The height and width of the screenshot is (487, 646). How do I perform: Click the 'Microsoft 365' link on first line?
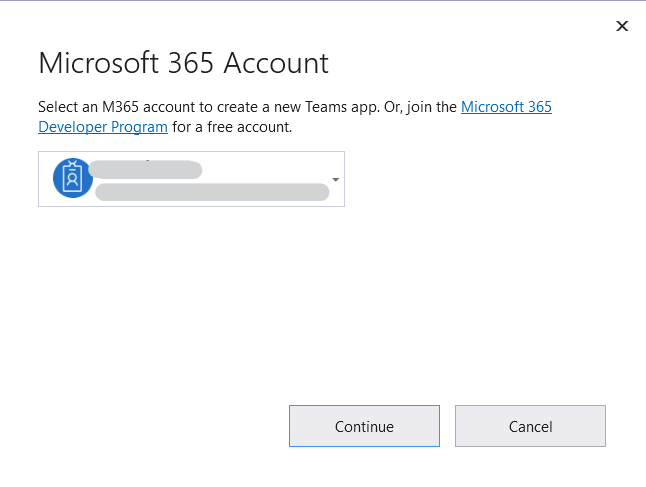505,107
